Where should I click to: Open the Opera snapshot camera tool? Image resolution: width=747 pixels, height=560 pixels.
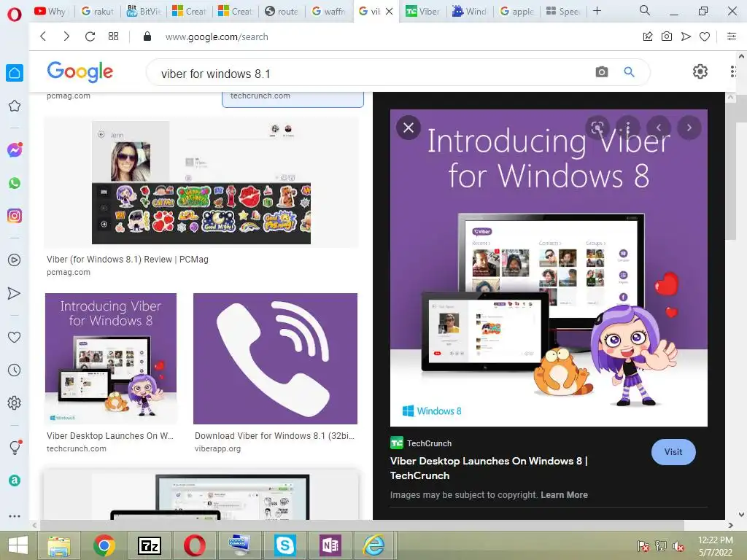[x=667, y=36]
